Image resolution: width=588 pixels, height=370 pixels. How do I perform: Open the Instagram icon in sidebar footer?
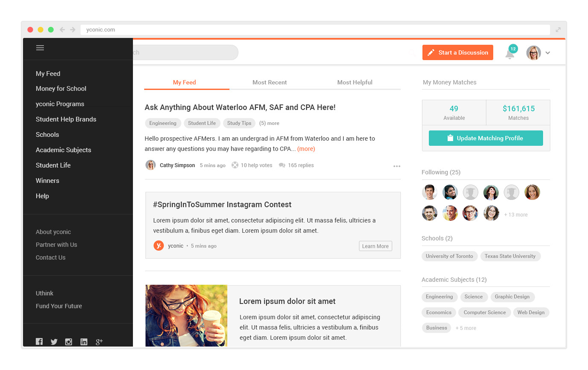[x=69, y=341]
